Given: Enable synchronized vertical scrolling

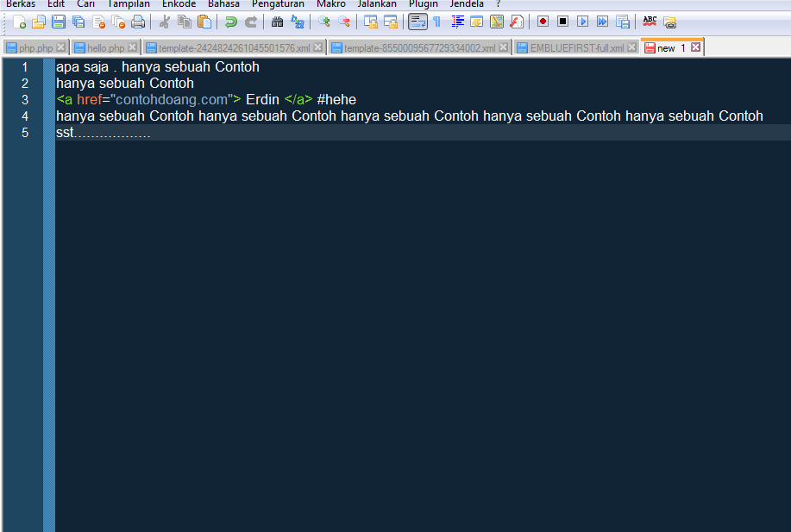Looking at the screenshot, I should coord(371,21).
